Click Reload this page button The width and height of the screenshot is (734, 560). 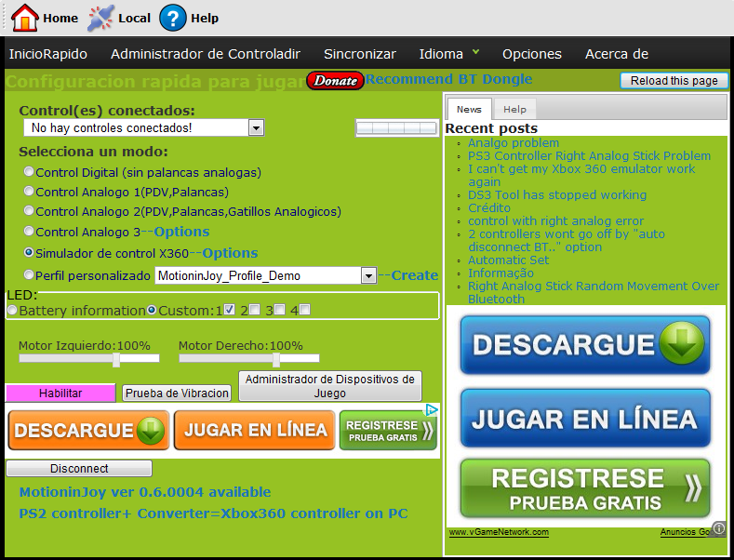674,81
